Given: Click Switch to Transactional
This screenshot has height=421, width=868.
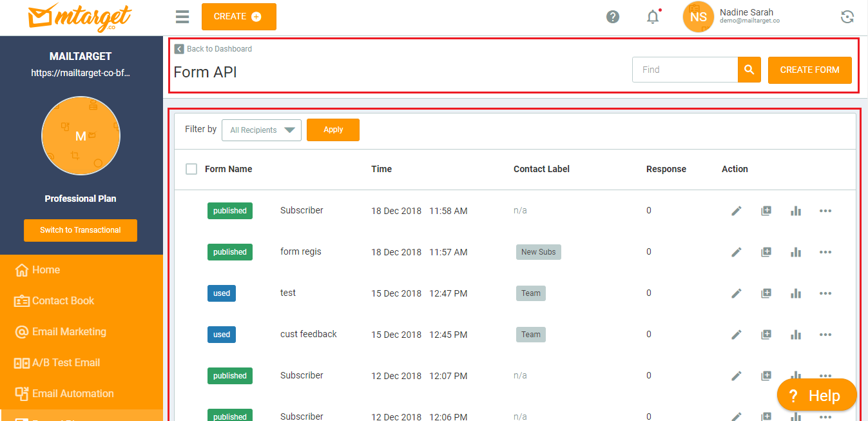Looking at the screenshot, I should 81,230.
